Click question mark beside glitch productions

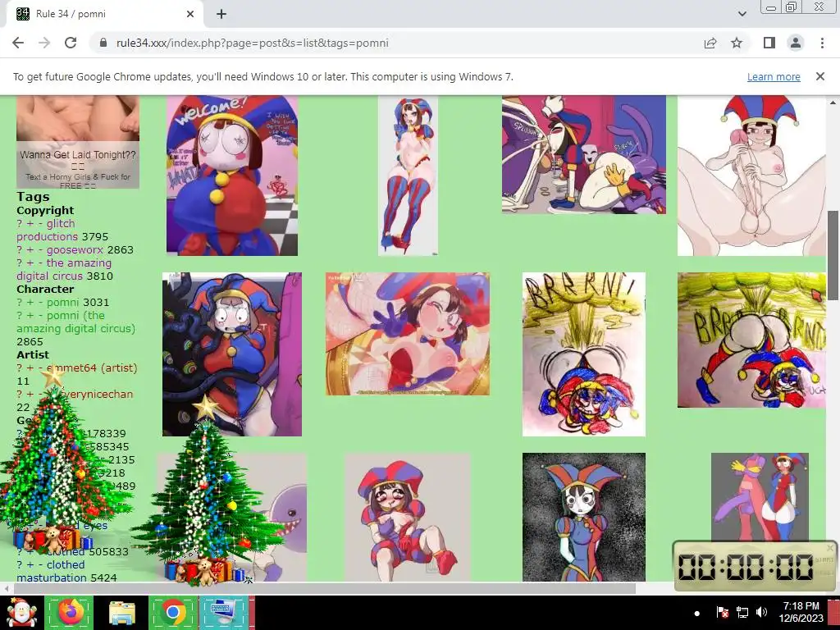pos(20,223)
